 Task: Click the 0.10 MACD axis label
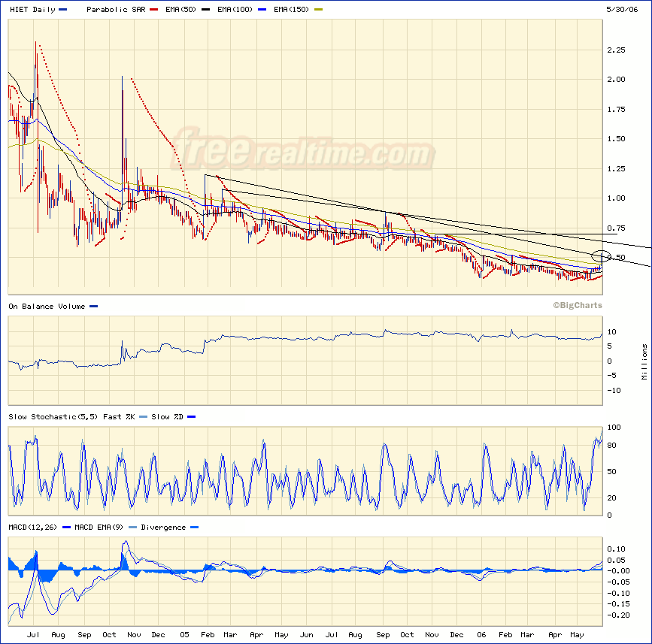tap(616, 549)
